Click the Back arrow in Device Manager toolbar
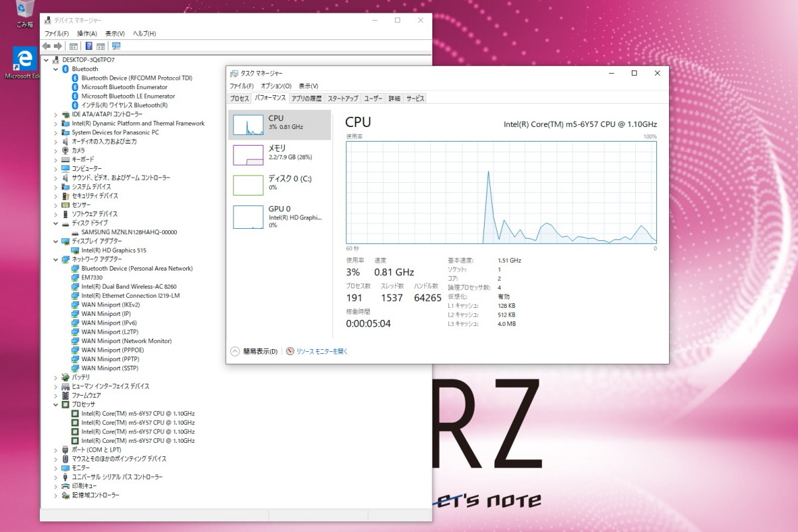The width and height of the screenshot is (798, 532). (46, 46)
